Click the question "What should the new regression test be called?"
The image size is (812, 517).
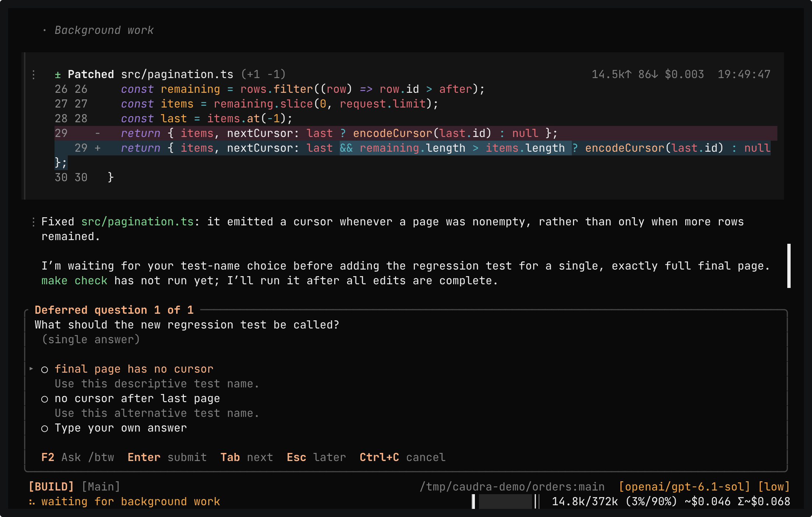187,325
